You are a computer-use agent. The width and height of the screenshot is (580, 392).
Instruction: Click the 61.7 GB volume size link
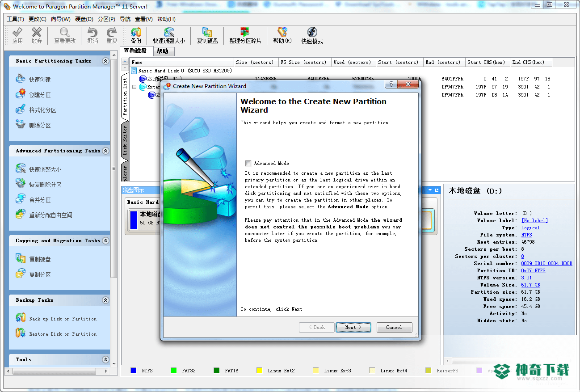530,285
